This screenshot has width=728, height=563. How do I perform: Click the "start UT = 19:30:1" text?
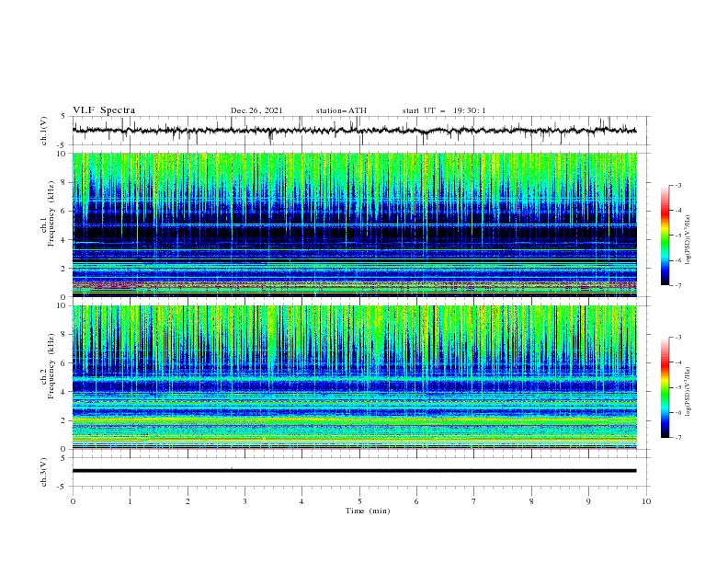tap(444, 110)
